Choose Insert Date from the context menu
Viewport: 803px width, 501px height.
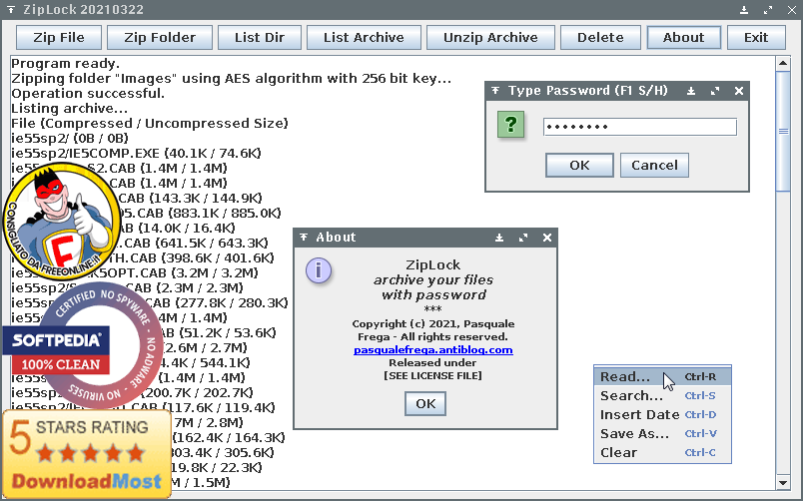pos(639,415)
